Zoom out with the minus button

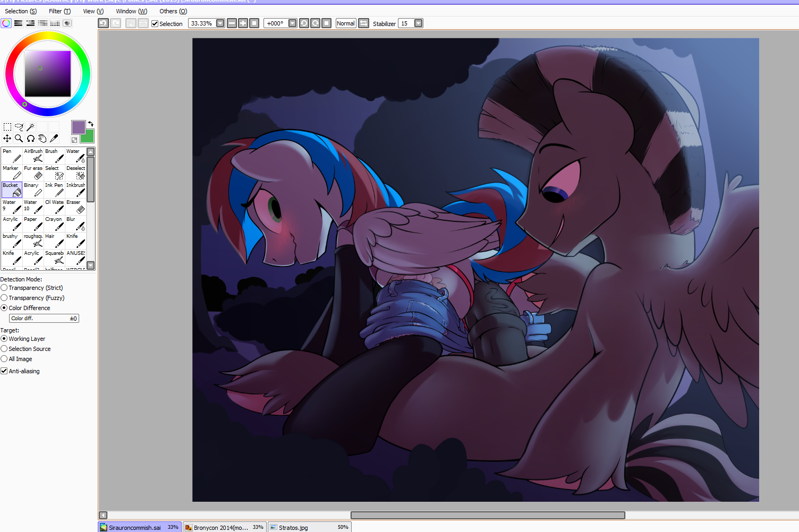coord(232,23)
